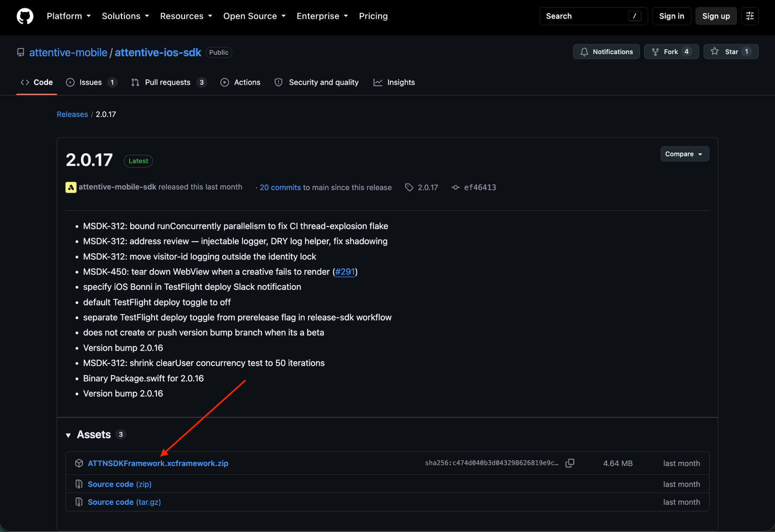Switch to the Issues tab
Image resolution: width=775 pixels, height=532 pixels.
91,82
